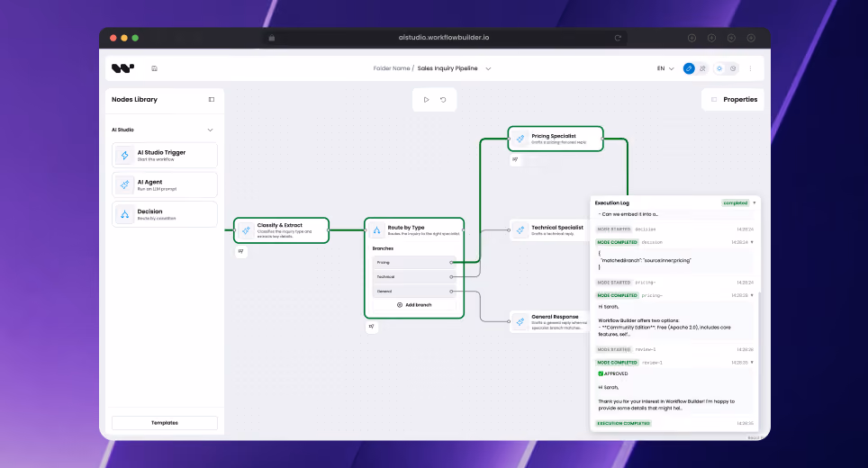Click the browser address bar
Screen dimensions: 868x468
pos(445,38)
